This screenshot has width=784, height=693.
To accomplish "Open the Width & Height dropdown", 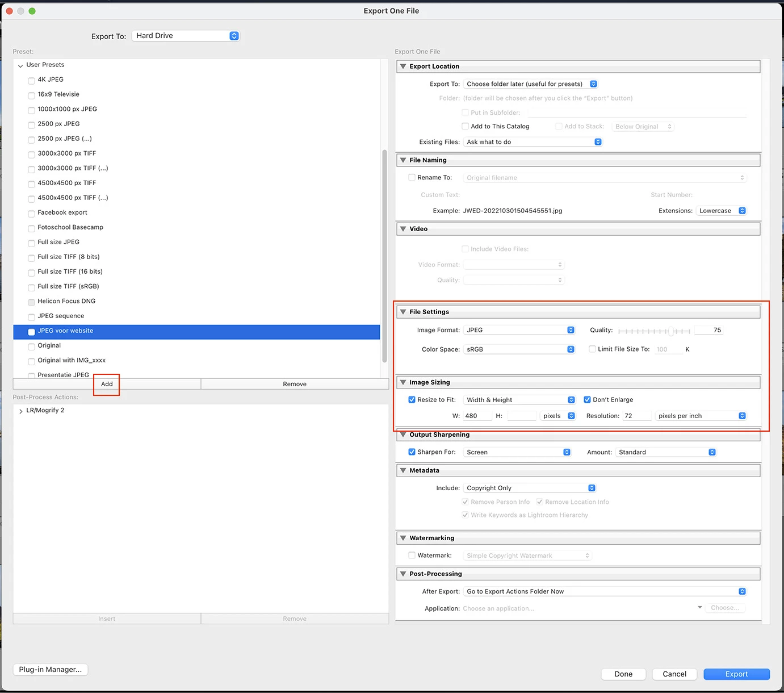I will pos(519,400).
